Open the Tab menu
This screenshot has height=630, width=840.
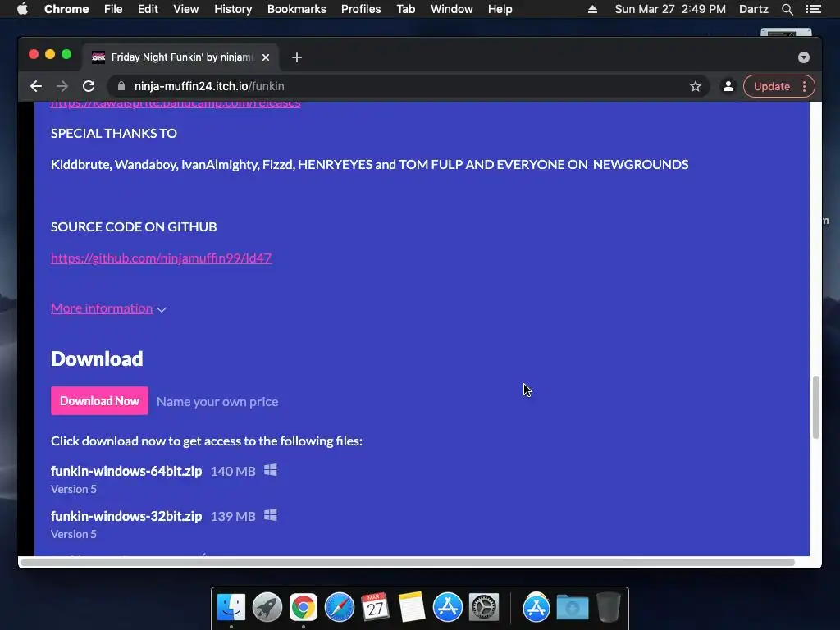pos(405,9)
